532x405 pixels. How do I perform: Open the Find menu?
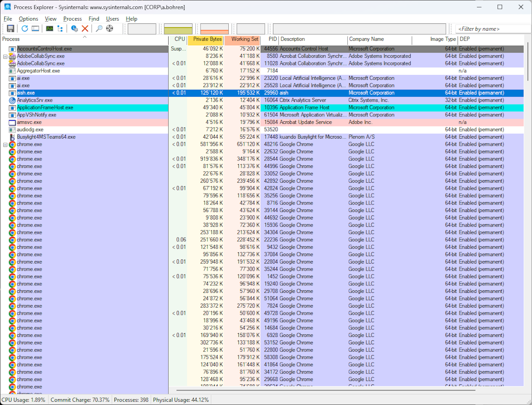pyautogui.click(x=94, y=19)
